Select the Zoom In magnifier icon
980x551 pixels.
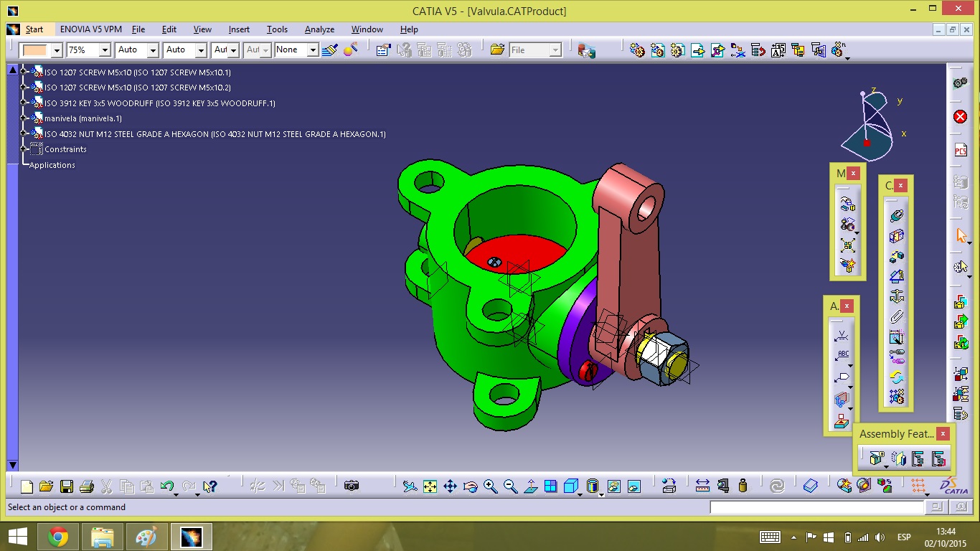click(x=491, y=486)
